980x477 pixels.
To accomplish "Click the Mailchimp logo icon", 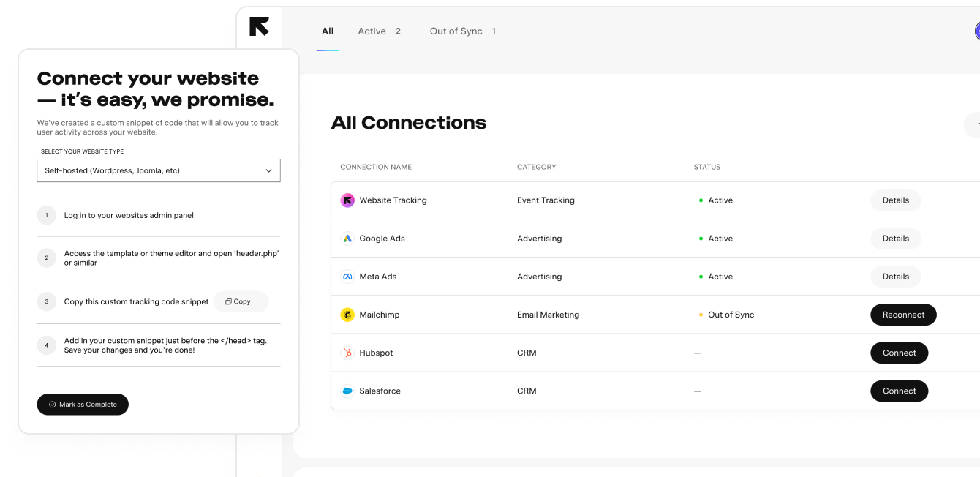I will [x=347, y=315].
